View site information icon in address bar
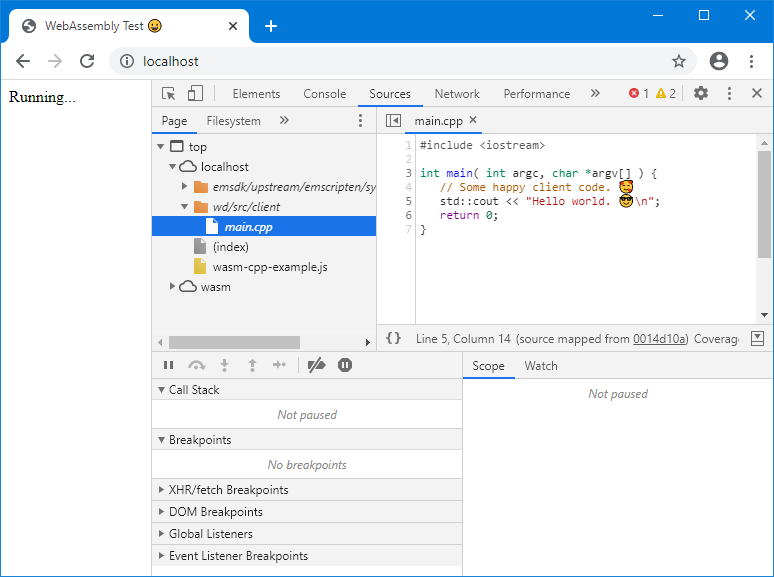The height and width of the screenshot is (577, 774). coord(127,61)
